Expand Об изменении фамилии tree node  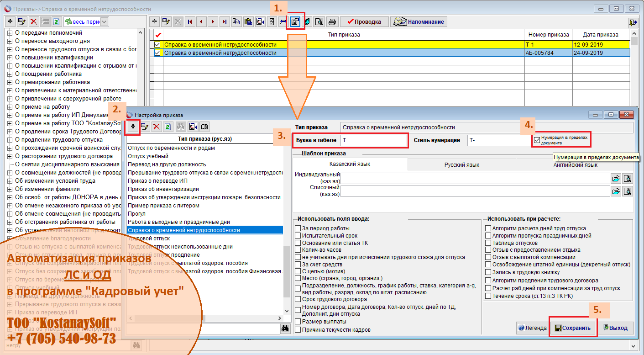click(10, 189)
